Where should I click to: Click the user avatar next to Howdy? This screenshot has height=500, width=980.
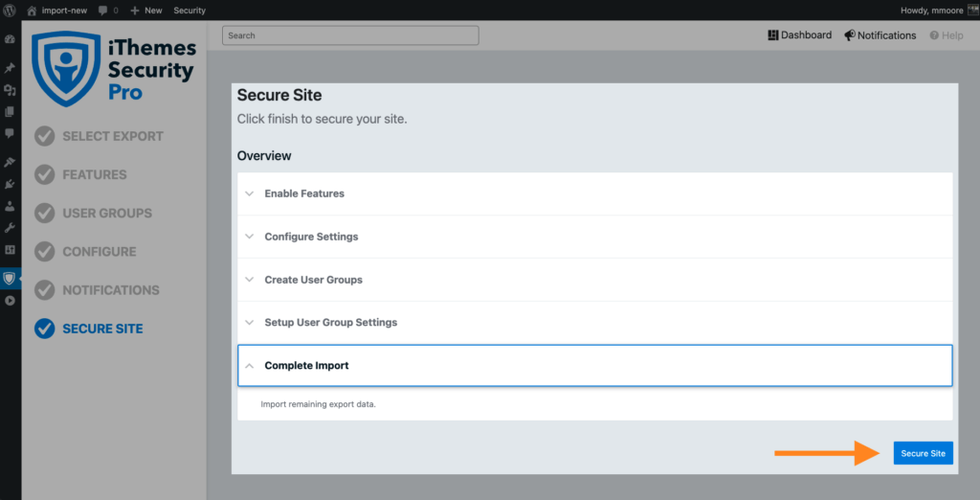[973, 11]
